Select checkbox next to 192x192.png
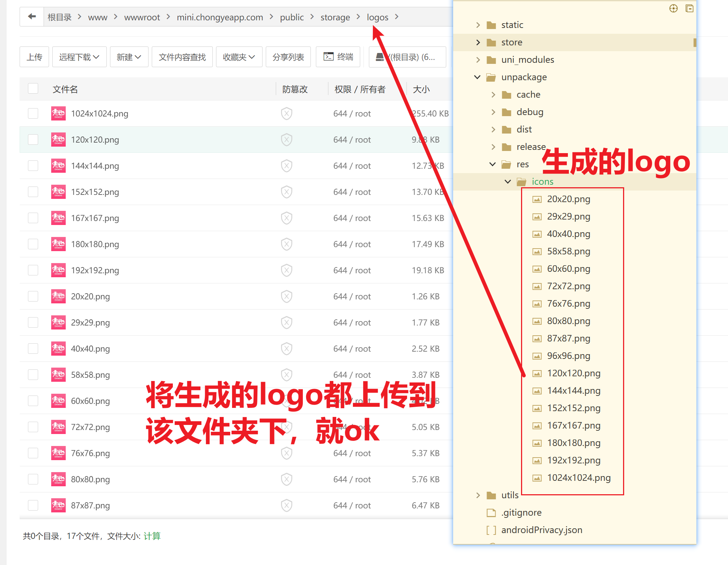The image size is (728, 565). (x=33, y=270)
